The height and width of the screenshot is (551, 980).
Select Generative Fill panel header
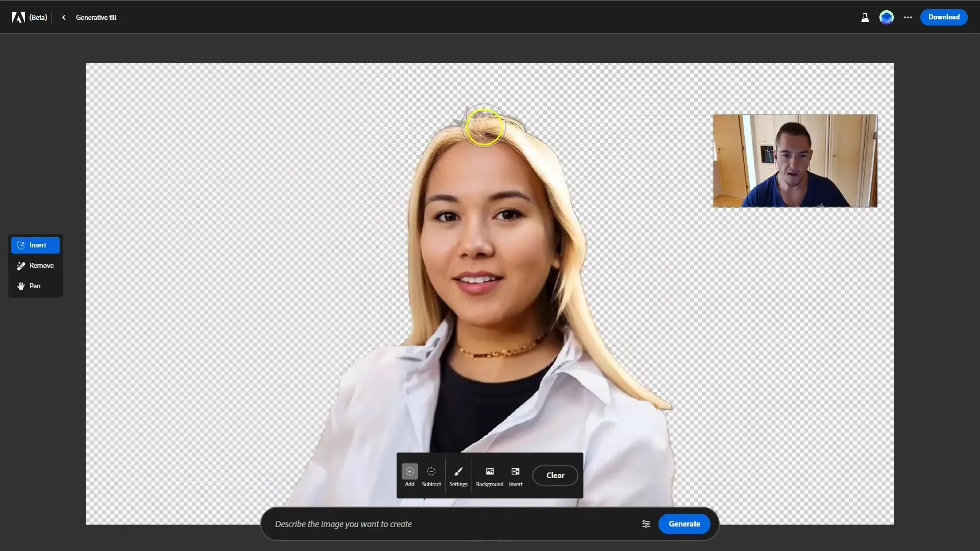(x=96, y=17)
